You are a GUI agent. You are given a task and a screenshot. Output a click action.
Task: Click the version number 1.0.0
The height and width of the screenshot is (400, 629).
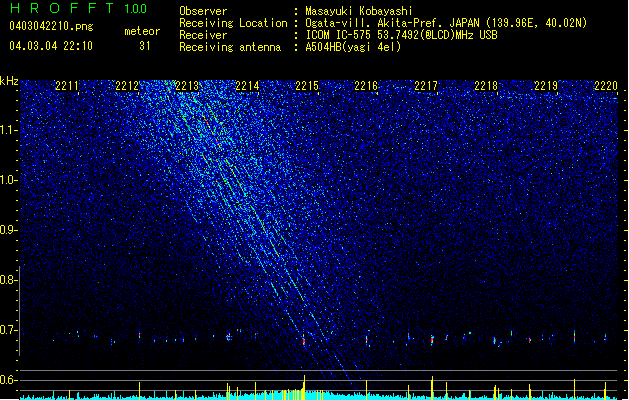pos(136,9)
